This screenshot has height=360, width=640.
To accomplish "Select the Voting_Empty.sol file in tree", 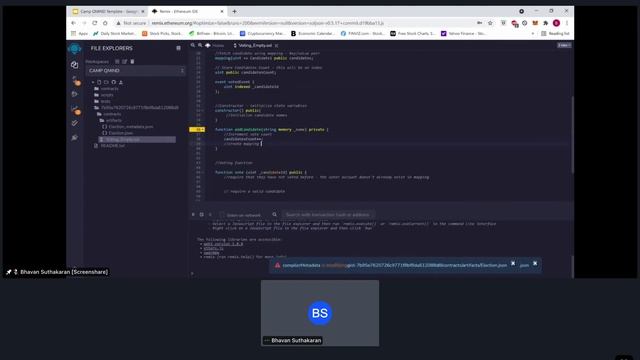I will tap(137, 140).
